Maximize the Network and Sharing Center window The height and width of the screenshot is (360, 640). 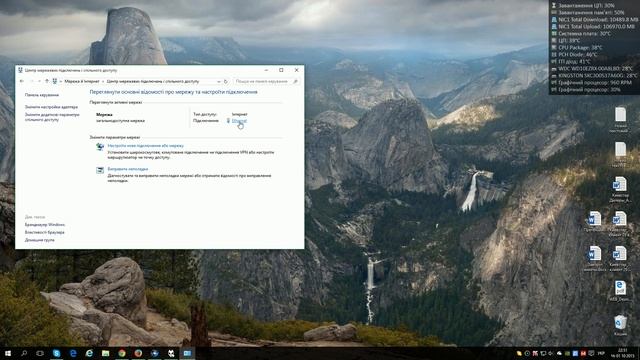[x=281, y=70]
